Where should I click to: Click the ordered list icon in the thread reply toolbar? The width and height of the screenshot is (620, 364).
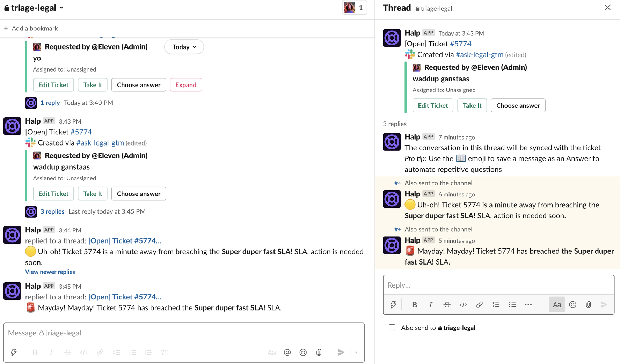(496, 305)
